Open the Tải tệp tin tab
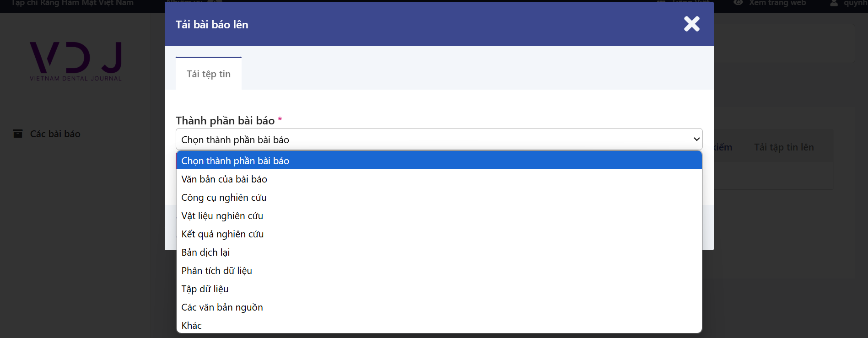The image size is (868, 338). click(209, 74)
